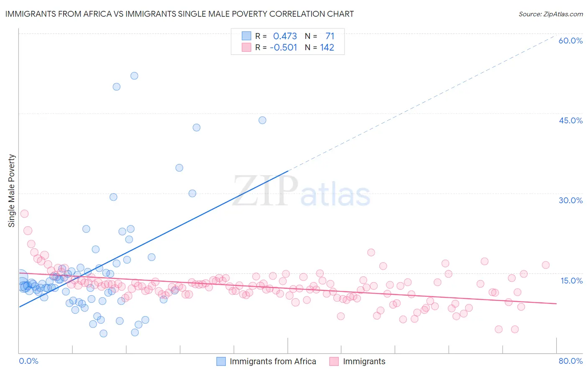The width and height of the screenshot is (588, 373).
Task: Click the pink data point near 26% at left
Action: click(24, 214)
